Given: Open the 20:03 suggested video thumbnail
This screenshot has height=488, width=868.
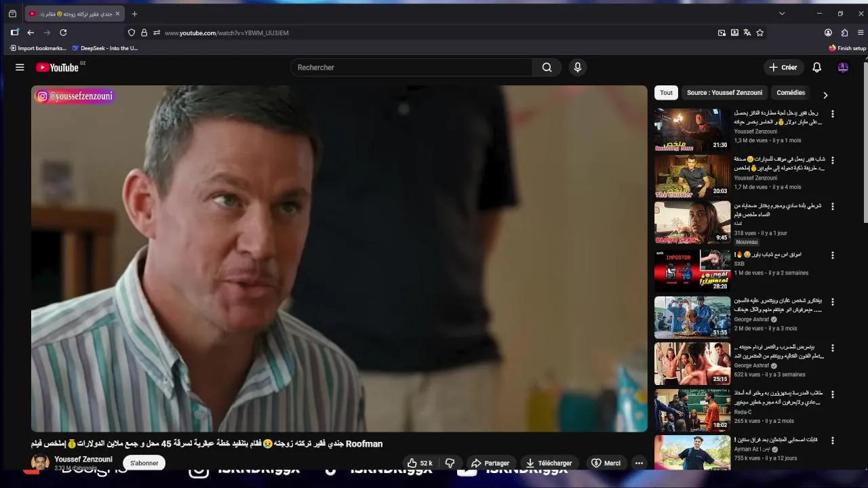Looking at the screenshot, I should click(692, 176).
